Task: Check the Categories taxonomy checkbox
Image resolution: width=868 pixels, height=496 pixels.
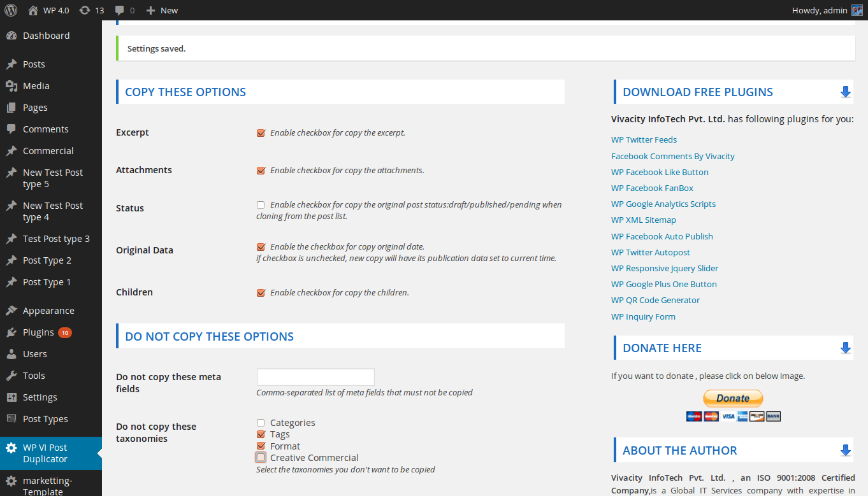Action: point(261,423)
